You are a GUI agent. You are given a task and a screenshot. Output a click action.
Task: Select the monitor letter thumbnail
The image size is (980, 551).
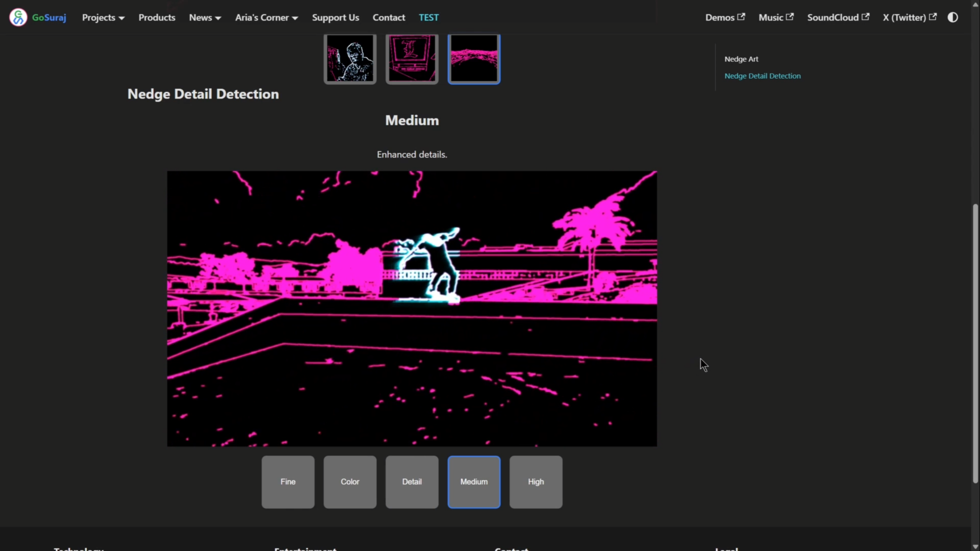(x=412, y=58)
